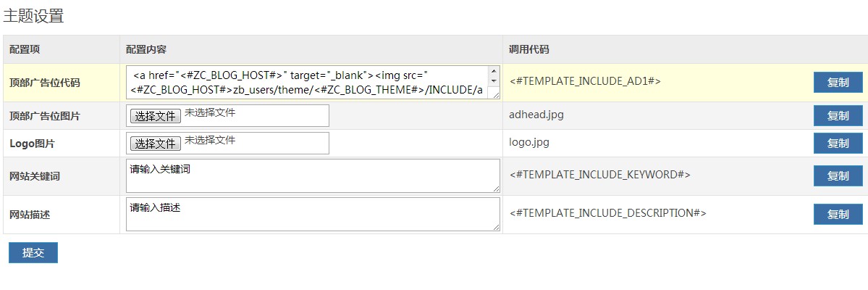Click the ad code textarea scroll-up arrow

(x=494, y=70)
